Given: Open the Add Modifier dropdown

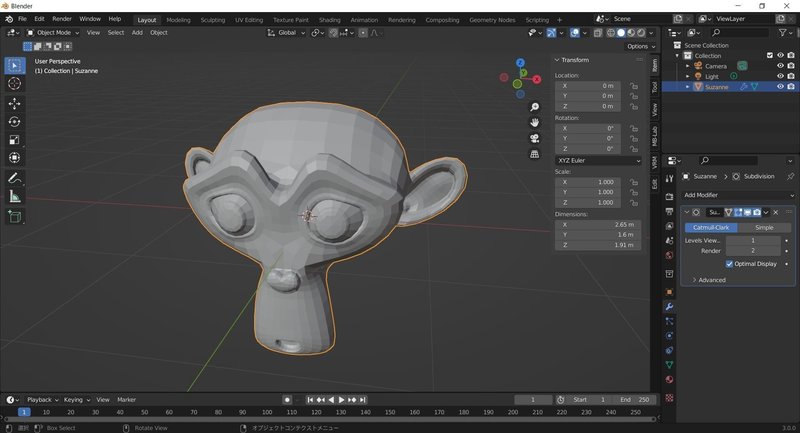Looking at the screenshot, I should tap(738, 195).
